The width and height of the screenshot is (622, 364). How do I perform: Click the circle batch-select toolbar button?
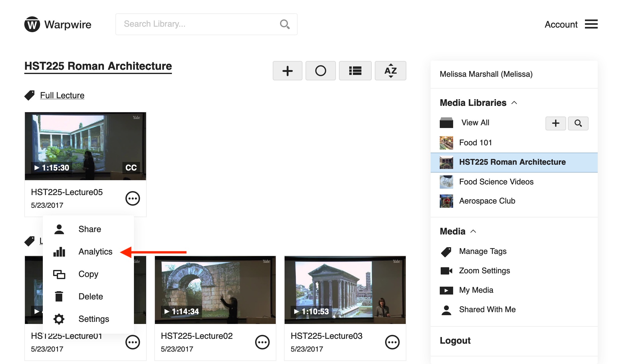pos(320,71)
